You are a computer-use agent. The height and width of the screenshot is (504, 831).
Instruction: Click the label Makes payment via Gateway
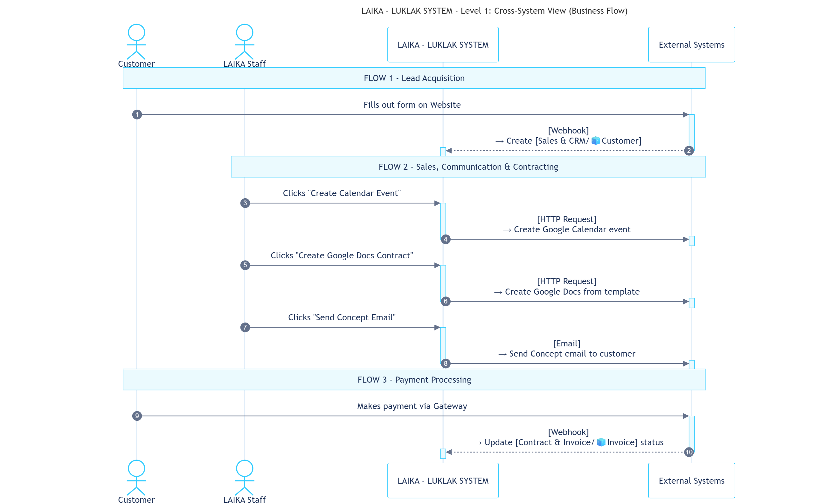(x=412, y=406)
